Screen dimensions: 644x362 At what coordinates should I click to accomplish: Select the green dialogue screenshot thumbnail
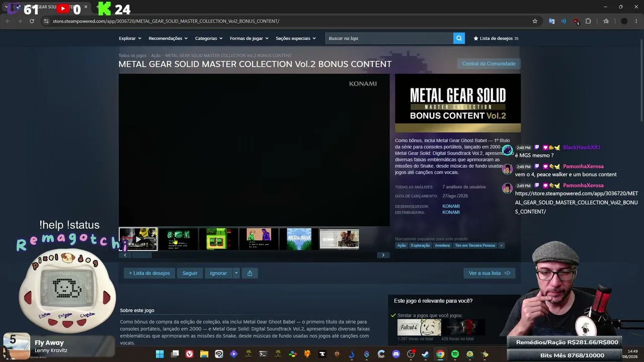coord(178,239)
